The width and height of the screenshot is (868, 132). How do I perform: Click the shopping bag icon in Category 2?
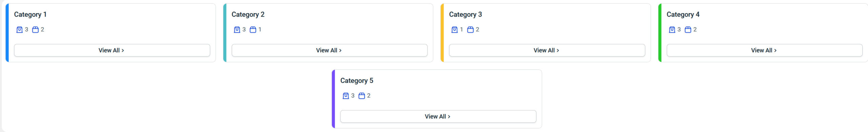(x=237, y=30)
